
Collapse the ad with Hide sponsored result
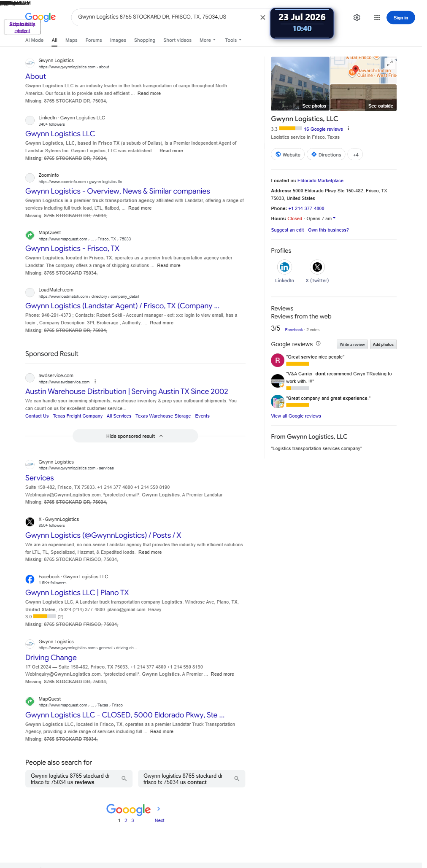pyautogui.click(x=135, y=436)
